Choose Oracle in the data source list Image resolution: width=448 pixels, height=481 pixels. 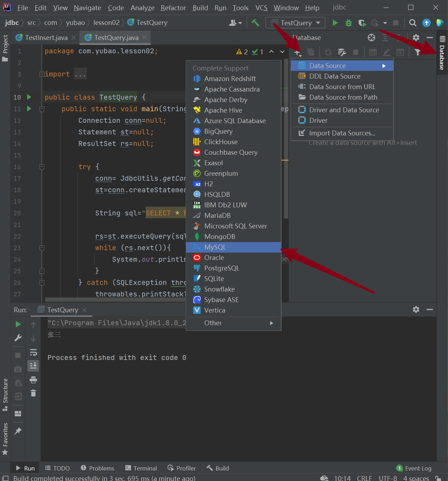pos(233,258)
